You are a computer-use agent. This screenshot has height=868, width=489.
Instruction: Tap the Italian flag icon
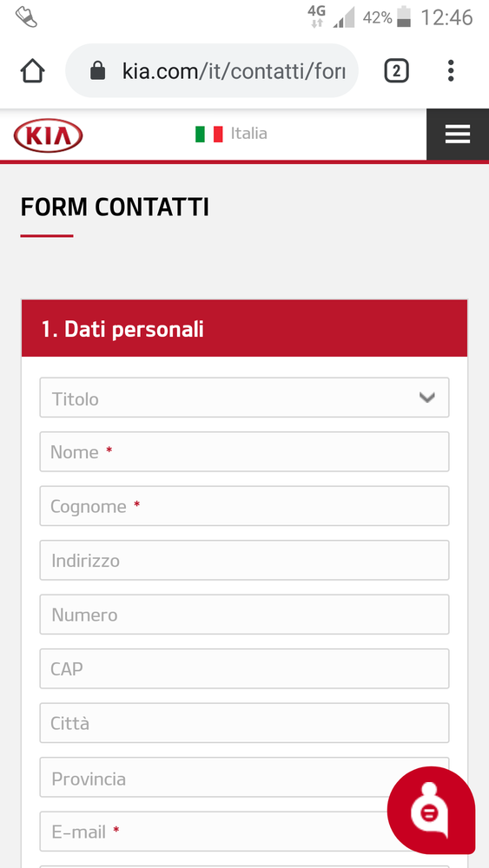(x=208, y=134)
